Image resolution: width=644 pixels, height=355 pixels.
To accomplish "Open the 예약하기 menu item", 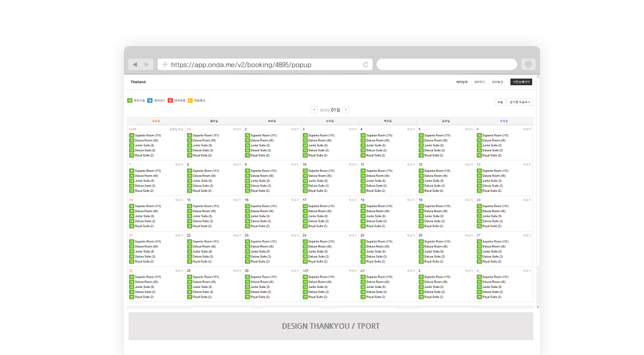I will coord(479,82).
